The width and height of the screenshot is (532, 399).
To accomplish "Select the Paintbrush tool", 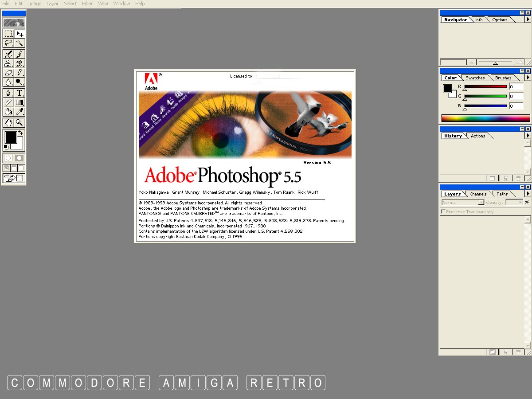I will tap(20, 54).
